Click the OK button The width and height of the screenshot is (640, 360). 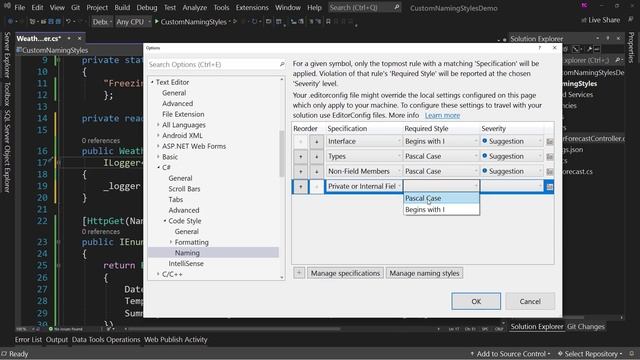tap(476, 301)
